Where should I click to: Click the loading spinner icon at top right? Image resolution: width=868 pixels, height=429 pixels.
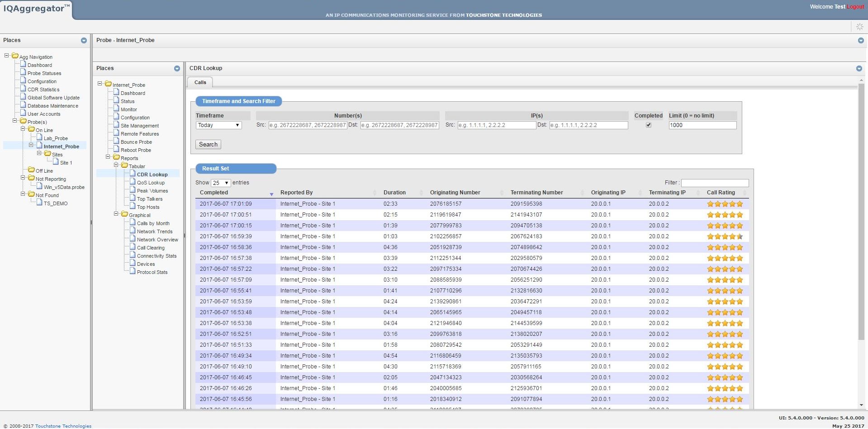coord(860,27)
